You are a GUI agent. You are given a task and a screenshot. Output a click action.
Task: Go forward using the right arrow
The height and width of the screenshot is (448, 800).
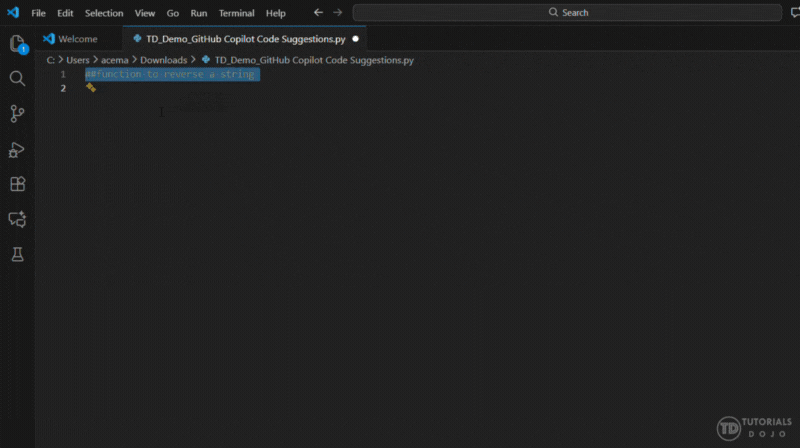(338, 12)
